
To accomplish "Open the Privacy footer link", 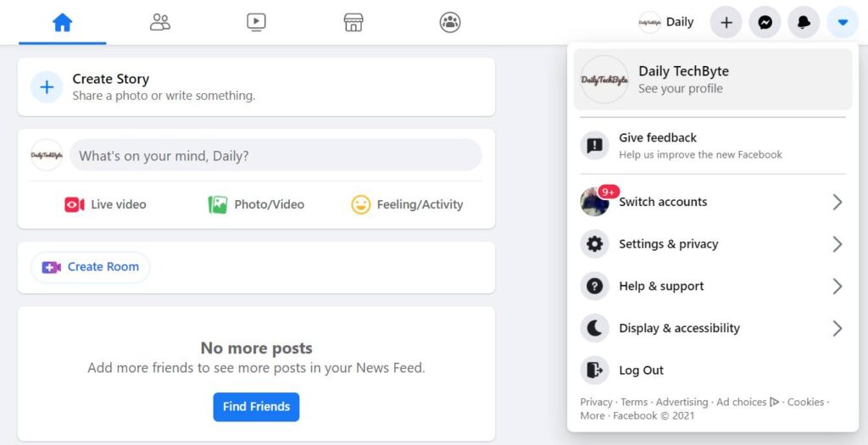I will [596, 402].
